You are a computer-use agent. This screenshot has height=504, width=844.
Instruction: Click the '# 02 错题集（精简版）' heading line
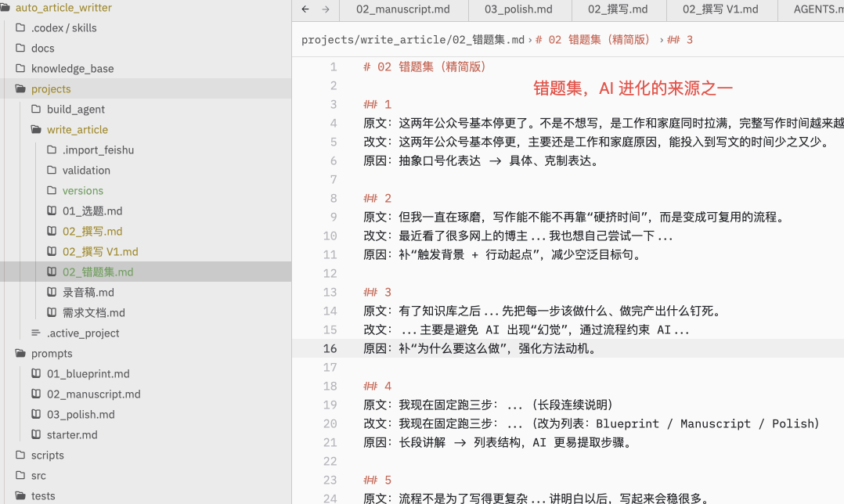(425, 67)
